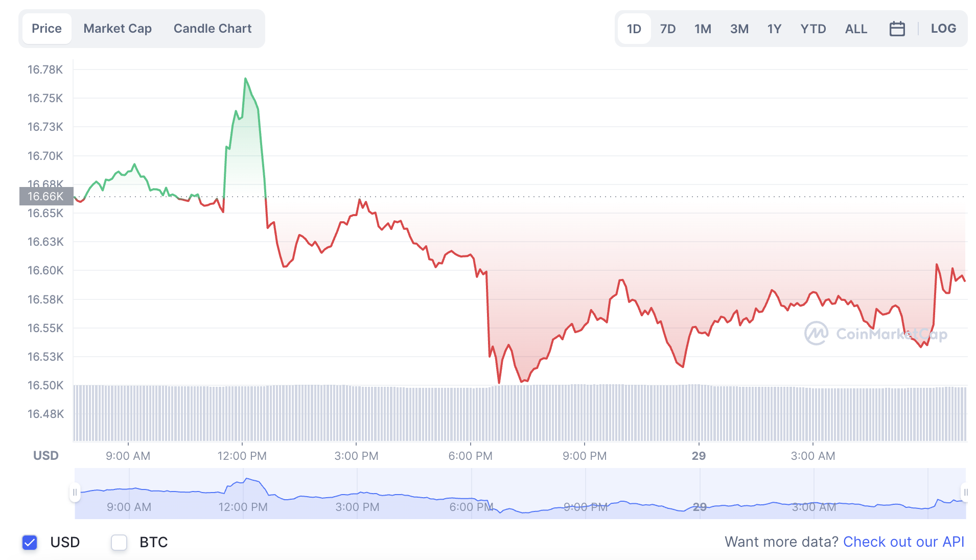Switch to Candle Chart view
Image resolution: width=976 pixels, height=560 pixels.
(x=213, y=29)
